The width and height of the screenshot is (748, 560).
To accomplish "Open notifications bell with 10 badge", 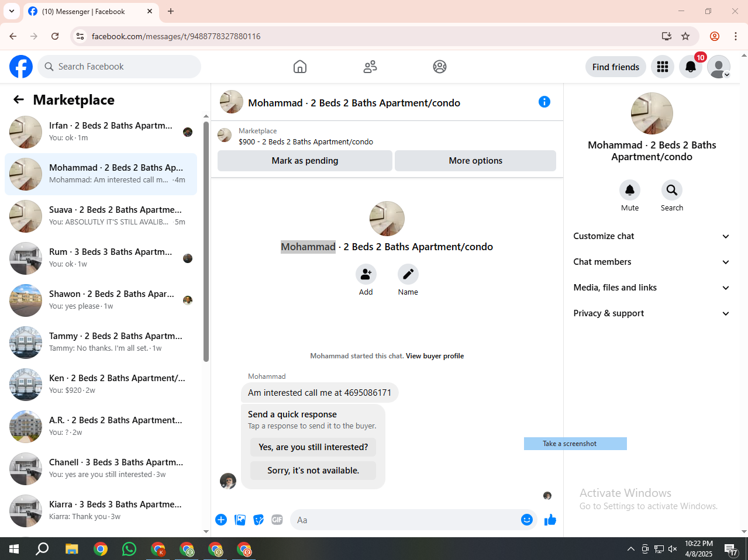I will click(691, 67).
